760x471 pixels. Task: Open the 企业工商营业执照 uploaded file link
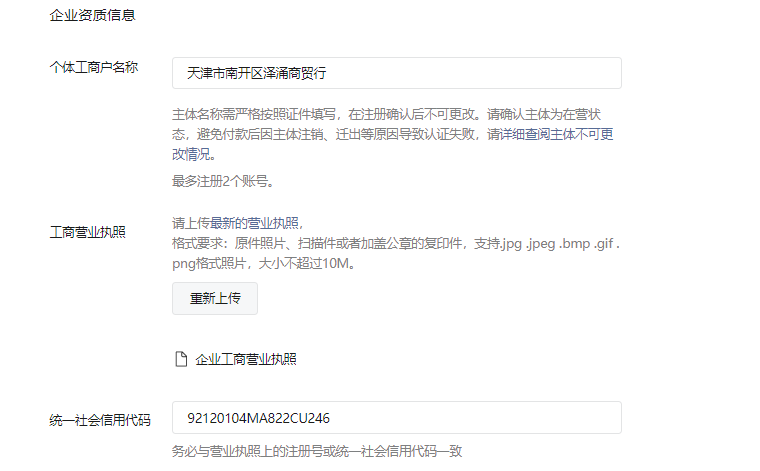click(x=246, y=360)
